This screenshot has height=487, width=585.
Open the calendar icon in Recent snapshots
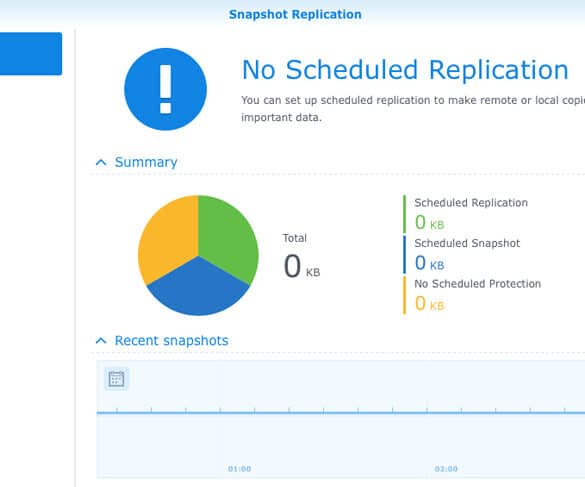(x=116, y=379)
